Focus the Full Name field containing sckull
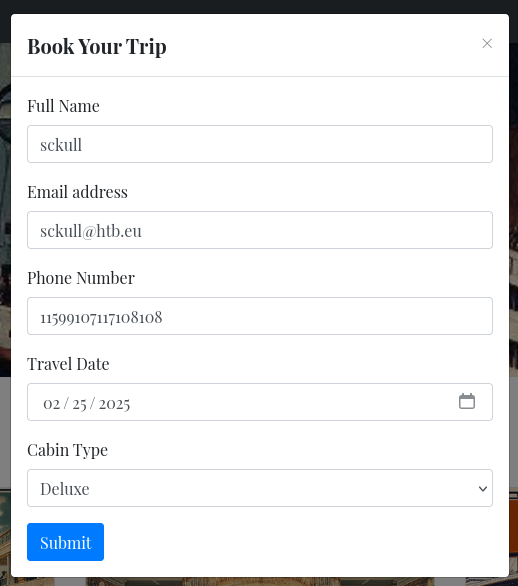The image size is (518, 586). (260, 144)
